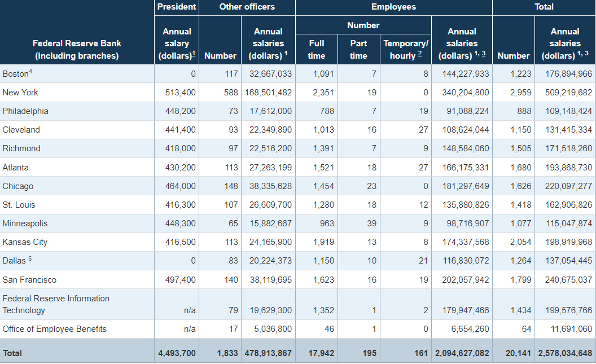Image resolution: width=596 pixels, height=364 pixels.
Task: Click Philadelphia president salary 448,200
Action: [181, 111]
